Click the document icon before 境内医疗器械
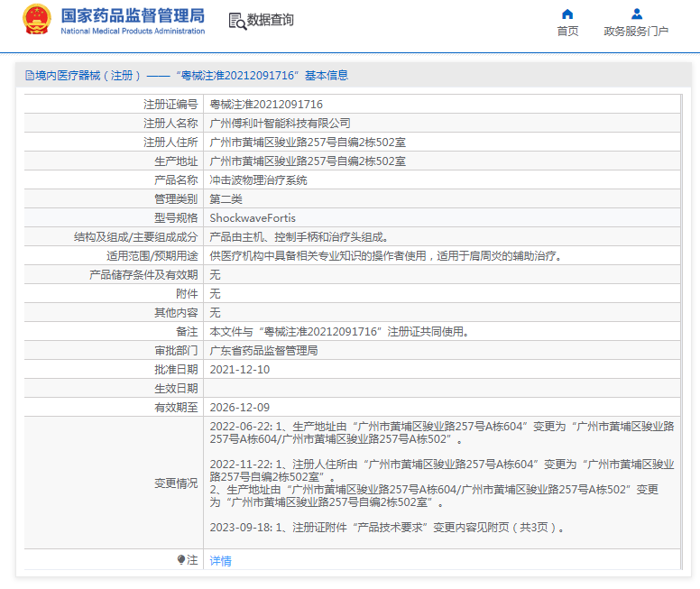Screen dimensions: 700x589 click(x=29, y=76)
